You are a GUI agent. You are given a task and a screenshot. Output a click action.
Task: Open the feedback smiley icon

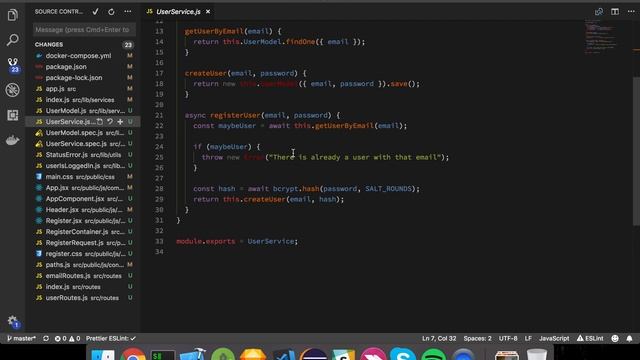pos(615,338)
